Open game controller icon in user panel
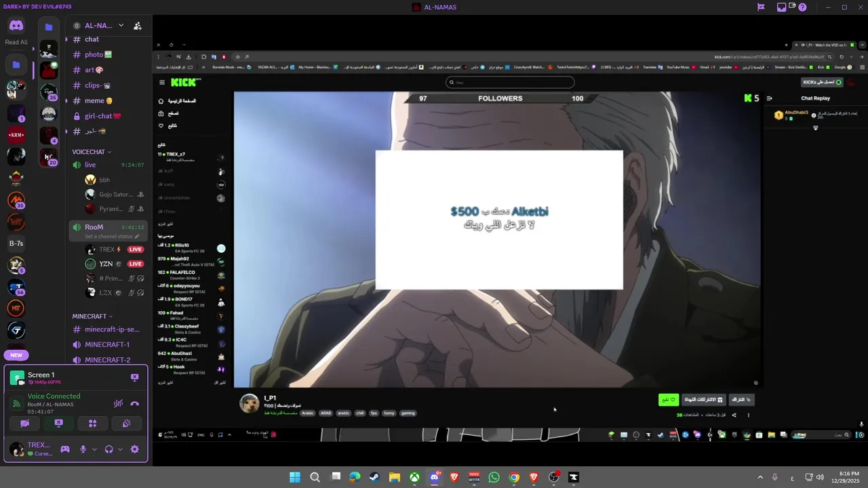Viewport: 868px width, 488px height. tap(65, 449)
